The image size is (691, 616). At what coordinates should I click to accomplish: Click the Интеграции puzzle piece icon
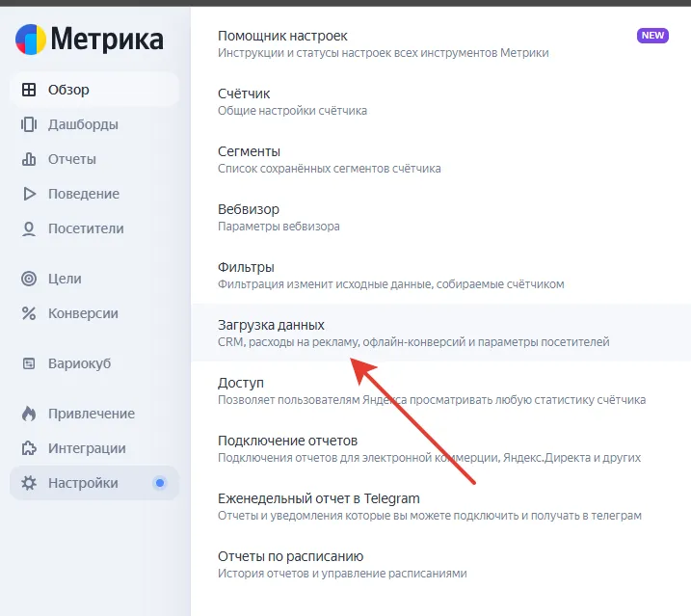[x=29, y=448]
